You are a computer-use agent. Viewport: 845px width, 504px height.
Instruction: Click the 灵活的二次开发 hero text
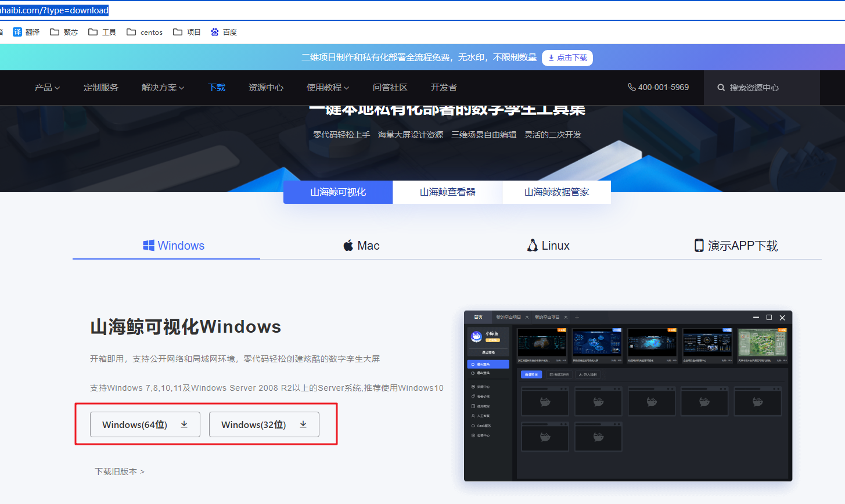click(553, 135)
